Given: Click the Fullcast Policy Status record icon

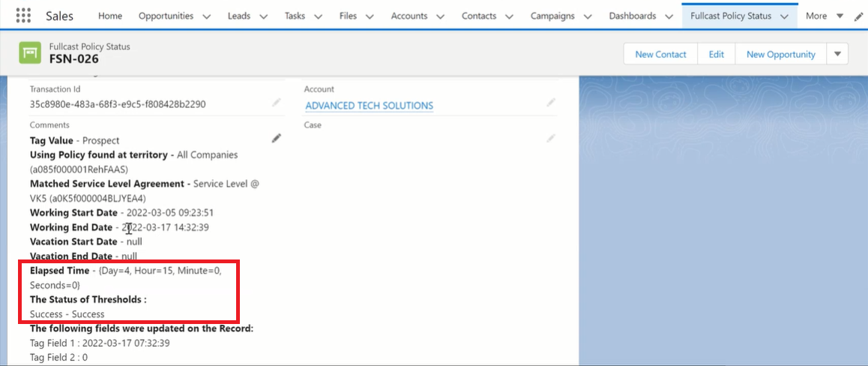Looking at the screenshot, I should (31, 53).
